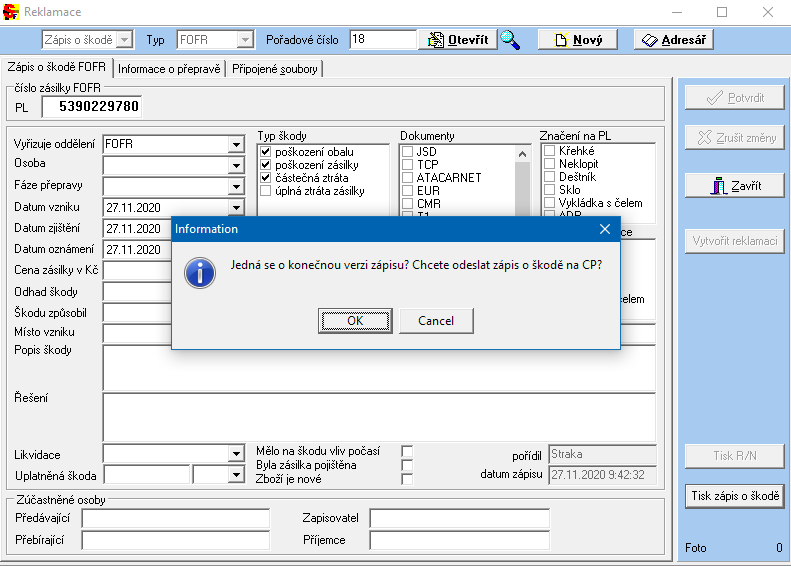The width and height of the screenshot is (791, 566).
Task: Click the Otevřít button with document icon
Action: [x=458, y=40]
